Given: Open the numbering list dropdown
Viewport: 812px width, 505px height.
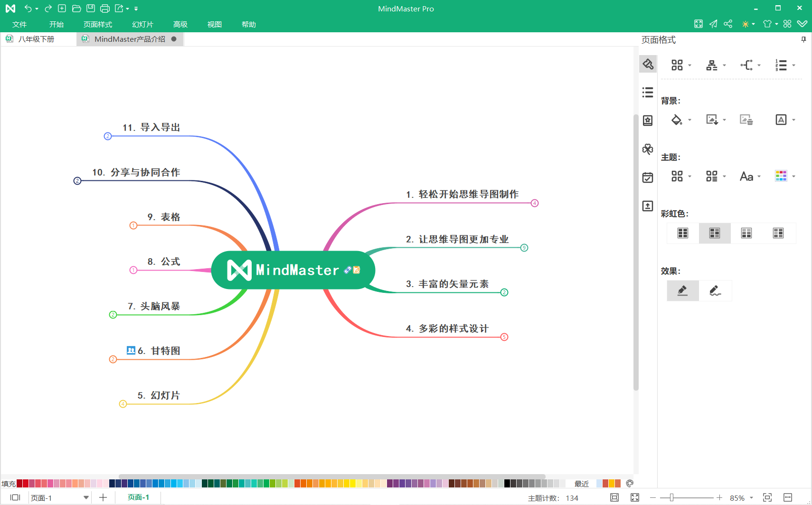Looking at the screenshot, I should click(x=785, y=65).
